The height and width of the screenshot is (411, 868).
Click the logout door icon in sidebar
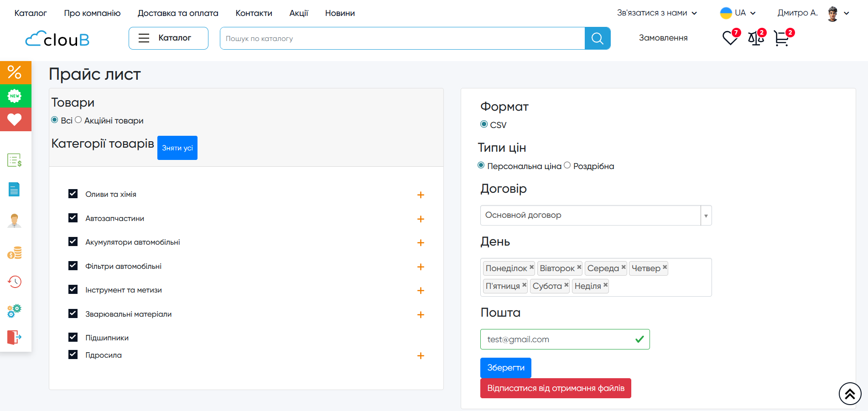(14, 337)
